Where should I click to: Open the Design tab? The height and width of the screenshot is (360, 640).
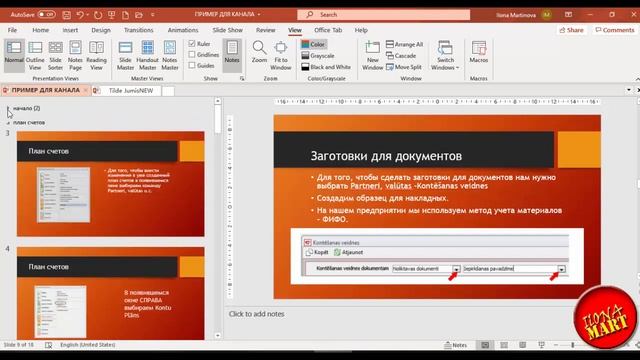101,30
